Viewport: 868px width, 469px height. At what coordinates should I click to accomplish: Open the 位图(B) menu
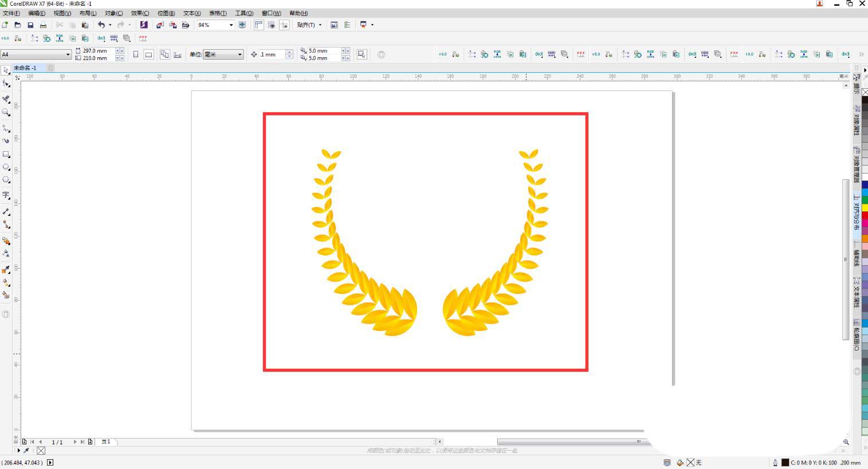pos(166,13)
